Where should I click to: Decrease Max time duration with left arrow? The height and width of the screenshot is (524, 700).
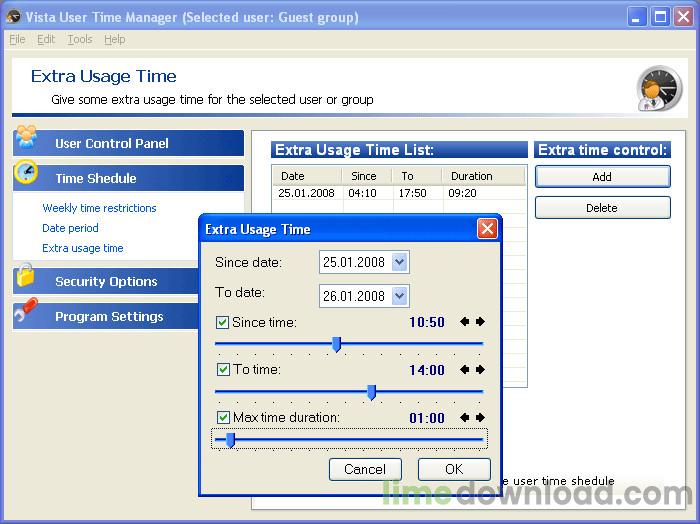pyautogui.click(x=464, y=417)
